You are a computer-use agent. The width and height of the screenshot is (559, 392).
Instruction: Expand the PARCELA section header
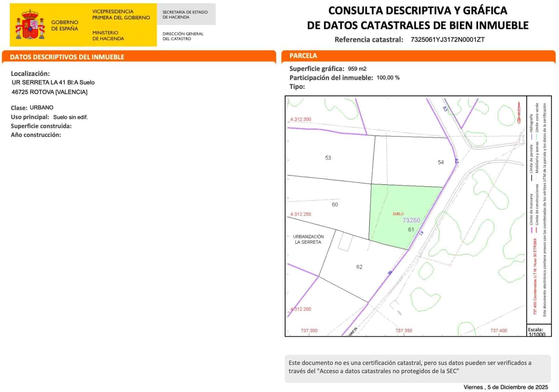pos(303,56)
